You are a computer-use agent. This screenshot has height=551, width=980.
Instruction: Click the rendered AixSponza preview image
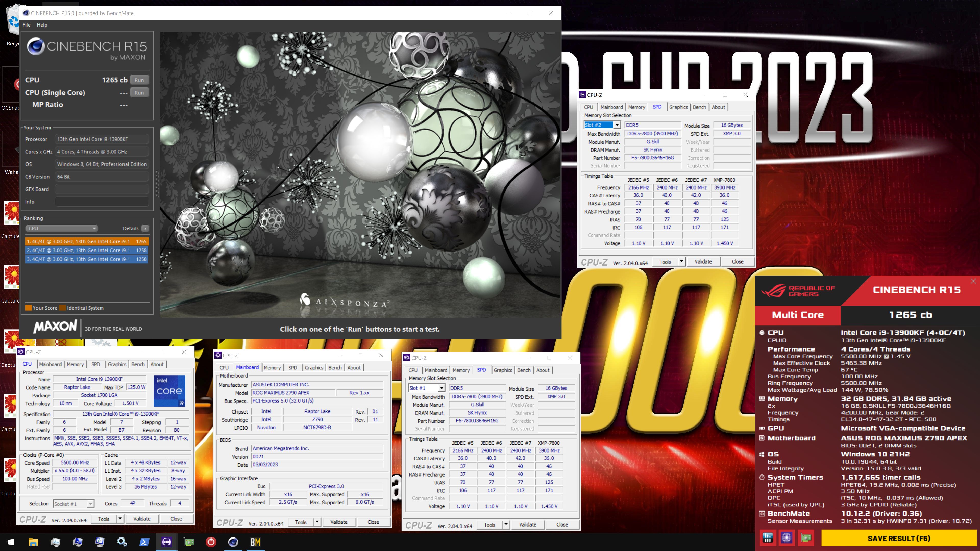pos(360,174)
